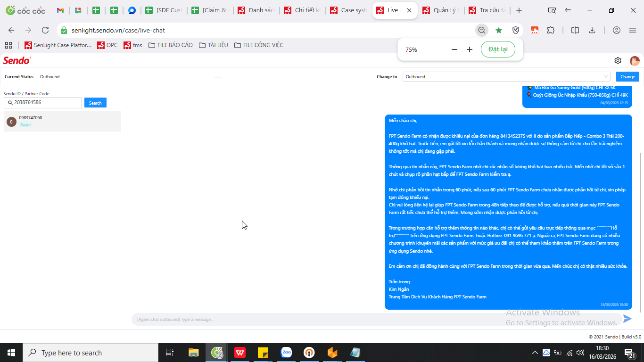Open Task View on the taskbar
644x362 pixels.
[170, 353]
